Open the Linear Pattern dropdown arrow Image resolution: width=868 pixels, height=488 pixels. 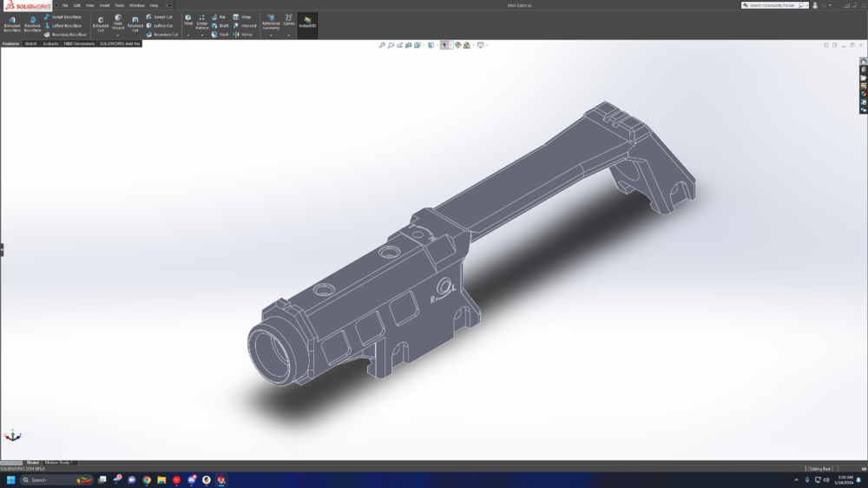point(202,36)
